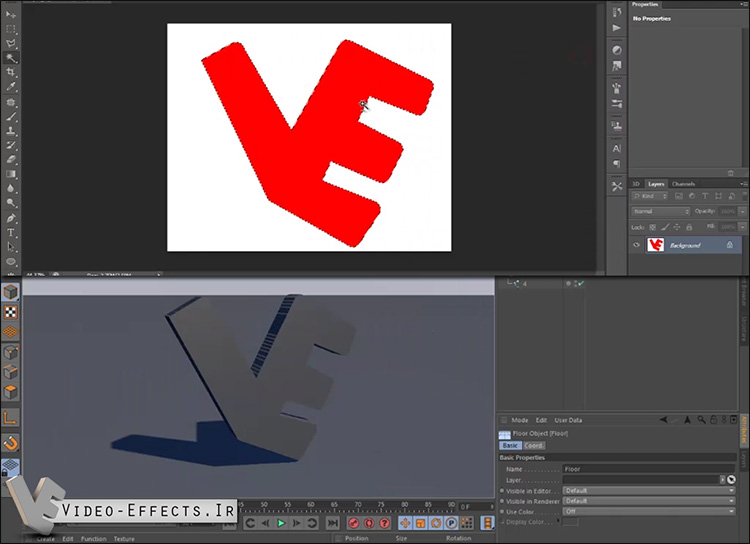The width and height of the screenshot is (750, 544).
Task: Click the Cinema 4D texture mode checker icon
Action: click(x=11, y=312)
